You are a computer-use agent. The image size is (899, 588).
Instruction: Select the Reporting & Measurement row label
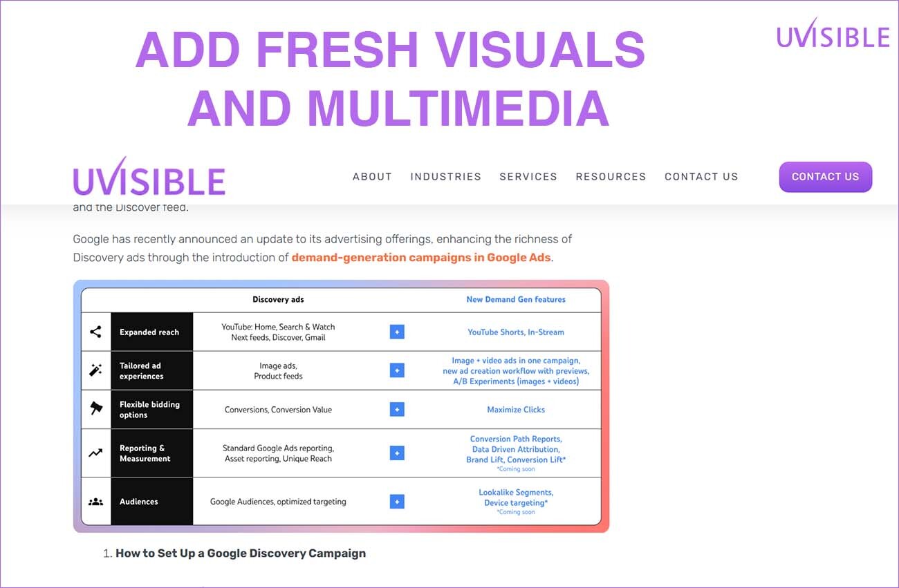pos(145,453)
